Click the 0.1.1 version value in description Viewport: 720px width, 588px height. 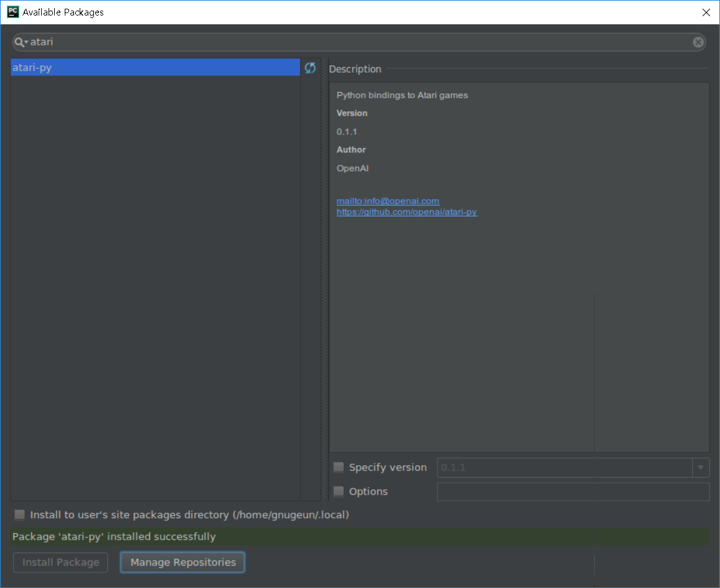point(347,132)
